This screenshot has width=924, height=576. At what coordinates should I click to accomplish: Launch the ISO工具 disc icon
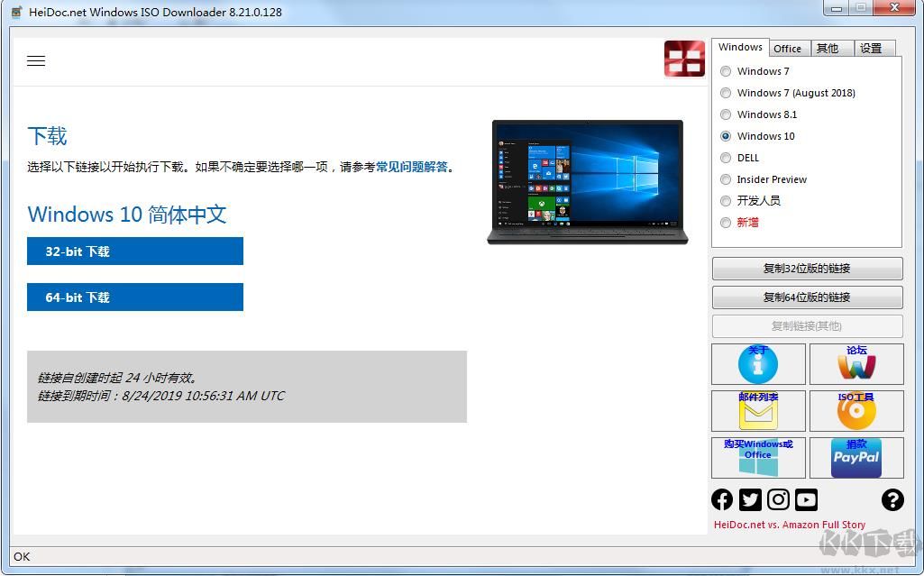[x=855, y=411]
